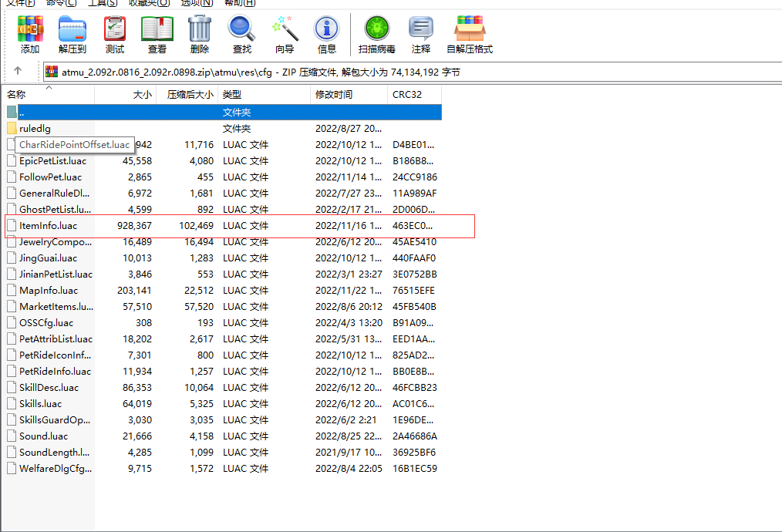
Task: Select the JinianPetList.luac file name
Action: coord(56,274)
